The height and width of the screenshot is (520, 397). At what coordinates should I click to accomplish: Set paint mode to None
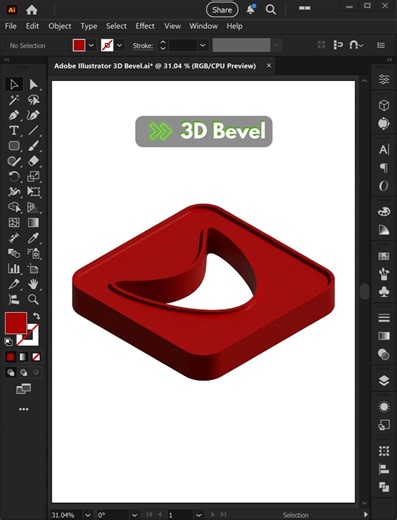pyautogui.click(x=36, y=357)
